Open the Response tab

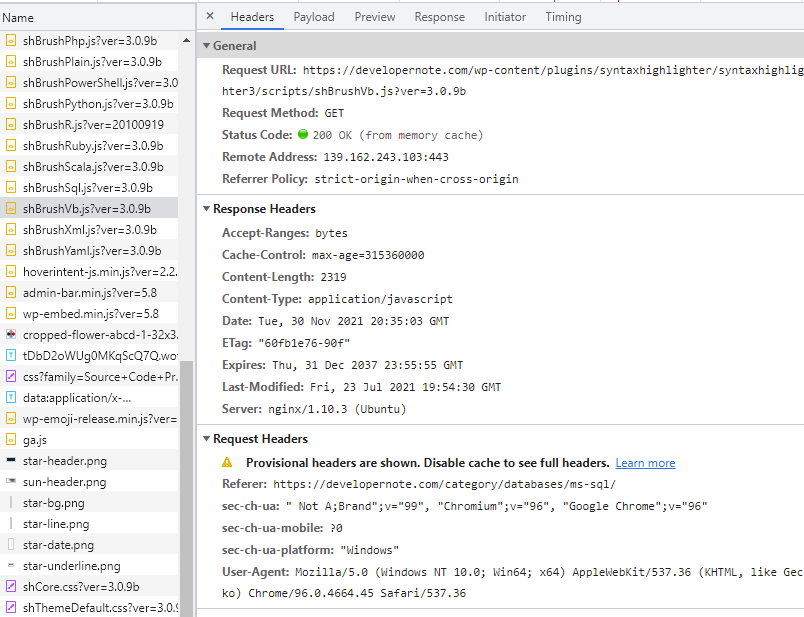coord(439,17)
